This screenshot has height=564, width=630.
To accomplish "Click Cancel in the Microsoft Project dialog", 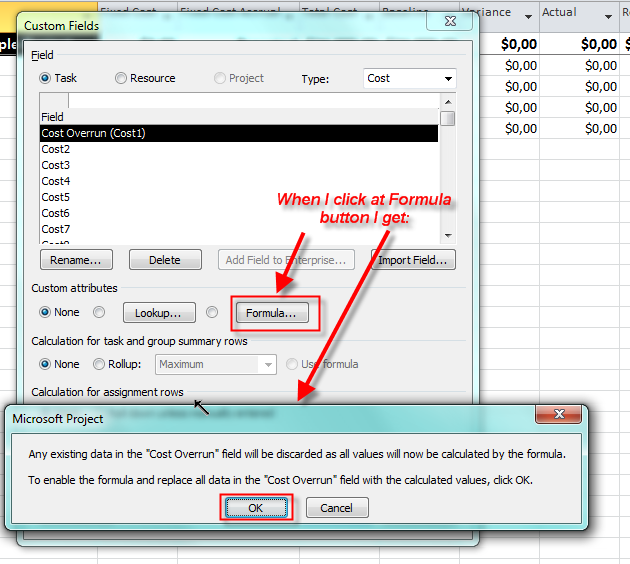I will tap(337, 508).
